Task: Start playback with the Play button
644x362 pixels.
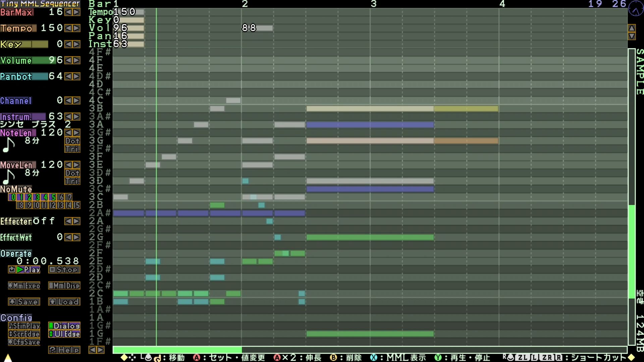Action: coord(24,269)
